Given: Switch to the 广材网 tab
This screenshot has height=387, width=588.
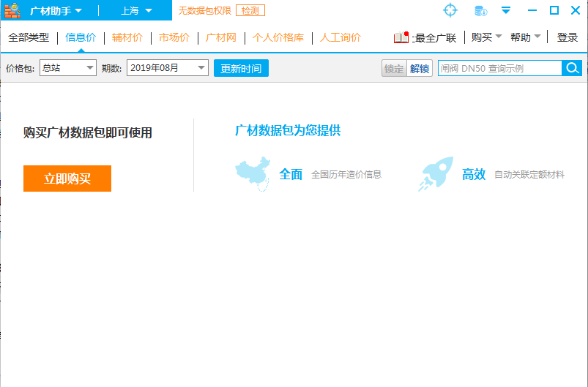Looking at the screenshot, I should 221,37.
